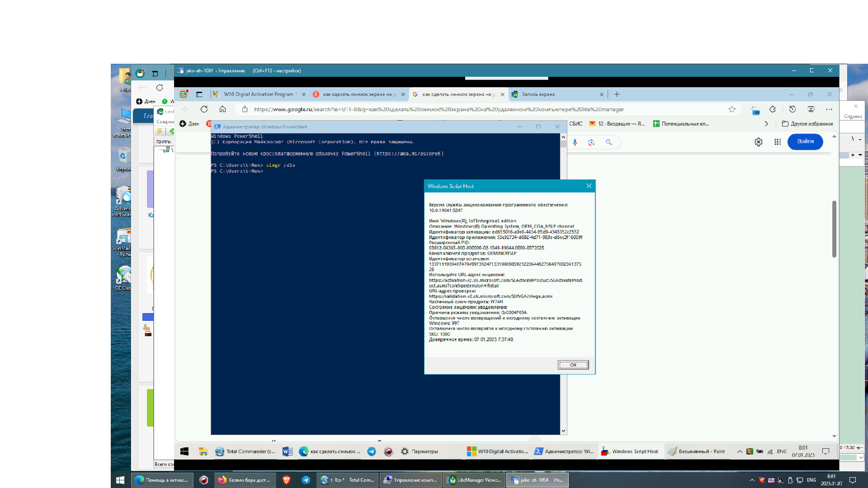Switch to Безымянный - Paint taskbar item

(697, 451)
